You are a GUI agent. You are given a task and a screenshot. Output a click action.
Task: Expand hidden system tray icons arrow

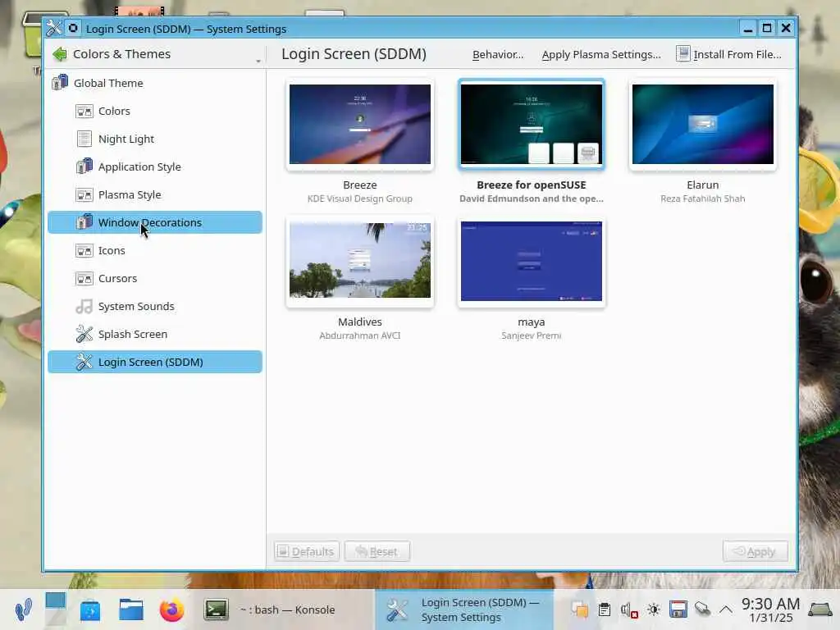point(726,609)
